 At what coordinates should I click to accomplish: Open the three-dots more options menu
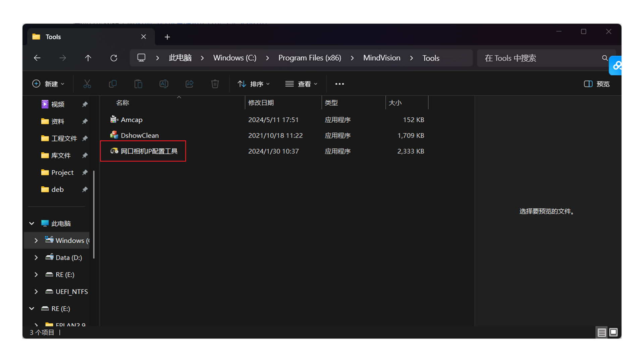coord(339,84)
